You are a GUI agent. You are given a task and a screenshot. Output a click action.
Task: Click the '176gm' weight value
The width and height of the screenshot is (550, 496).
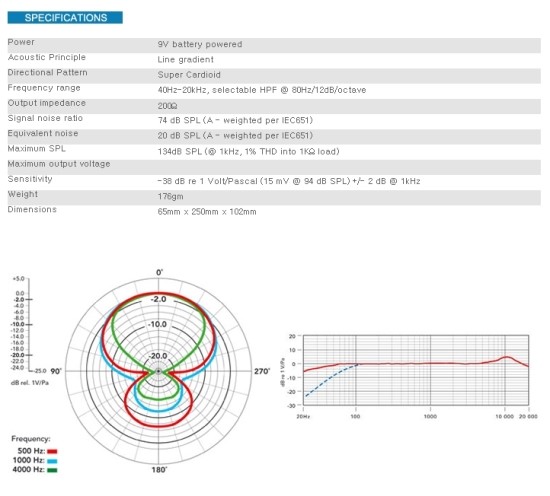click(170, 197)
